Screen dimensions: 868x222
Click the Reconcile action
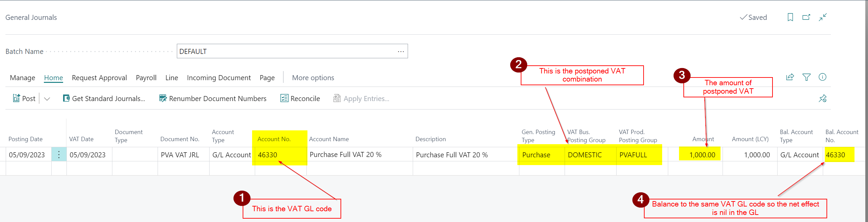coord(300,98)
